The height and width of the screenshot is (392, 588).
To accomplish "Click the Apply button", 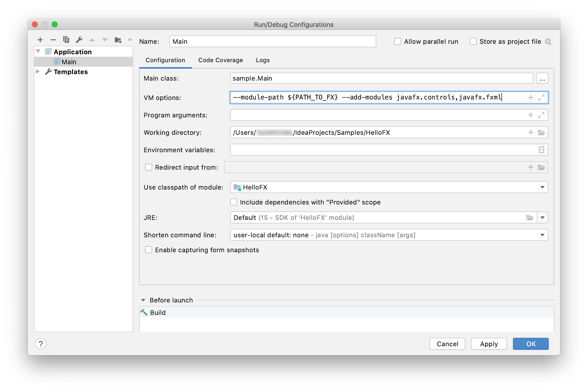I will click(489, 344).
